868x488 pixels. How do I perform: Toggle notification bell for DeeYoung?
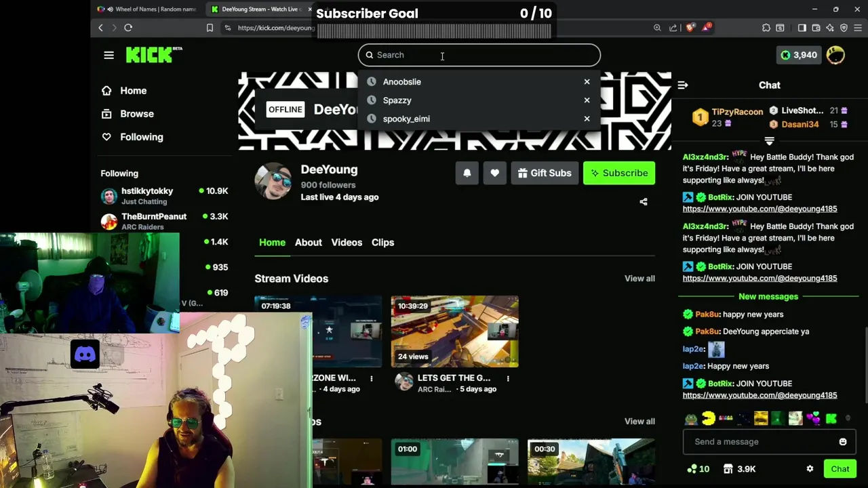click(x=467, y=173)
